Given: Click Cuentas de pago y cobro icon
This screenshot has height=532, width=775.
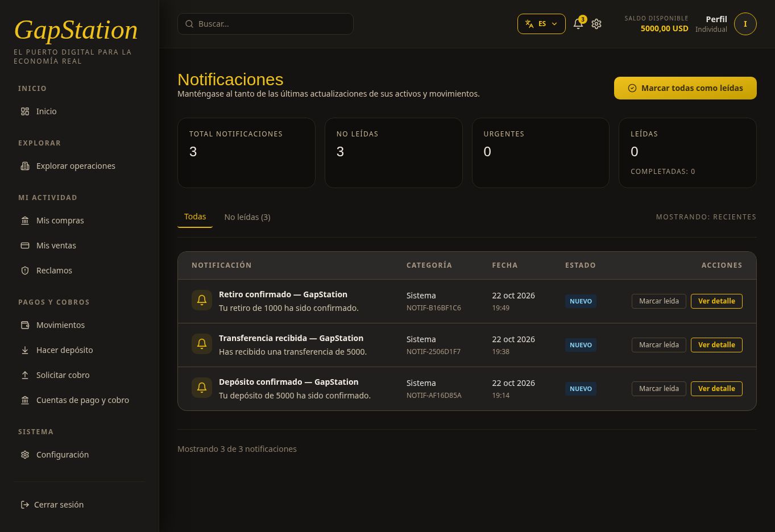Looking at the screenshot, I should pyautogui.click(x=25, y=400).
